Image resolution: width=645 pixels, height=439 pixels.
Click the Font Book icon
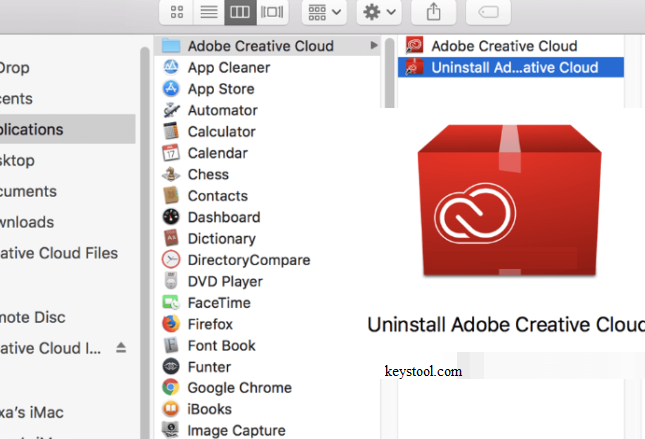pos(171,345)
